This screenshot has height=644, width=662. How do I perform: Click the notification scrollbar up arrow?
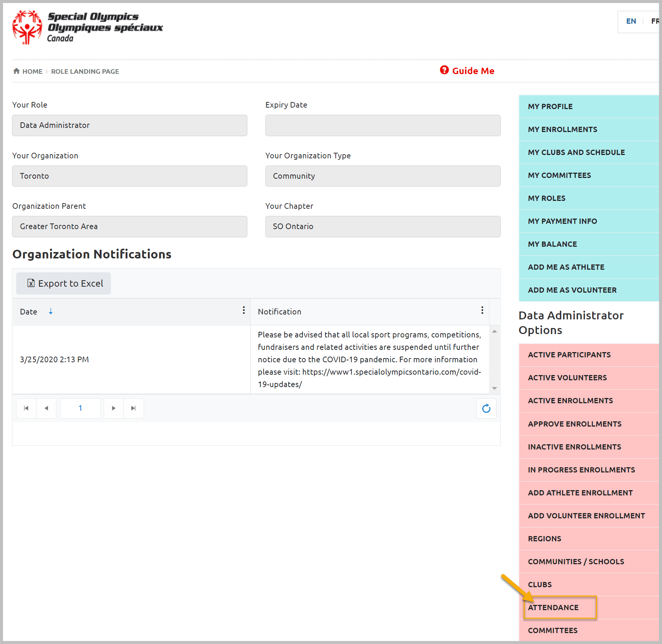(494, 331)
